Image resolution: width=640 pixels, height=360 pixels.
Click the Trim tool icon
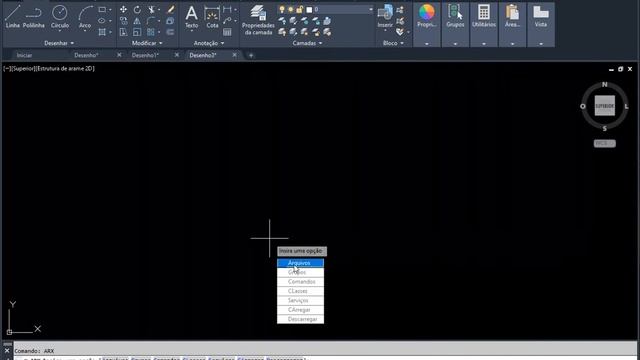[151, 9]
